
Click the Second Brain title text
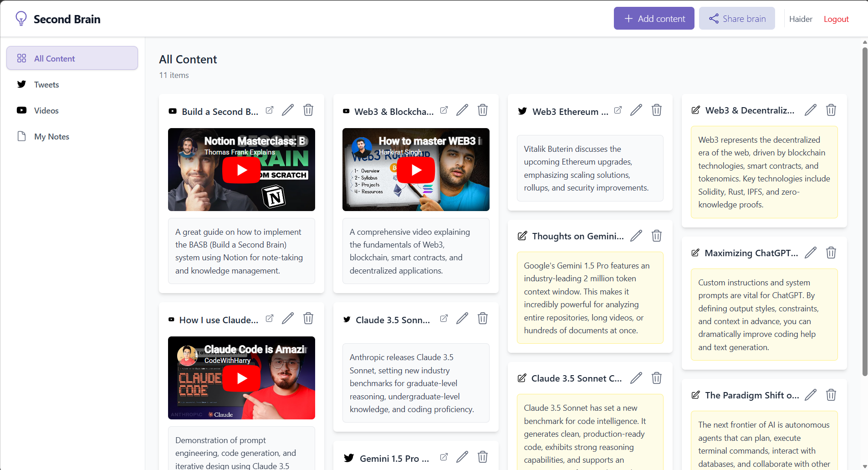(x=67, y=19)
